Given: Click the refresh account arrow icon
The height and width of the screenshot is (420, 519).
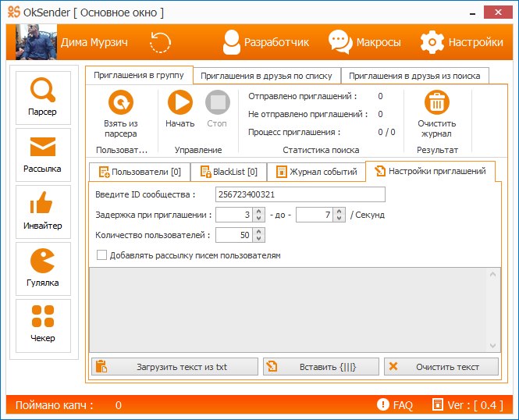Looking at the screenshot, I should click(160, 42).
